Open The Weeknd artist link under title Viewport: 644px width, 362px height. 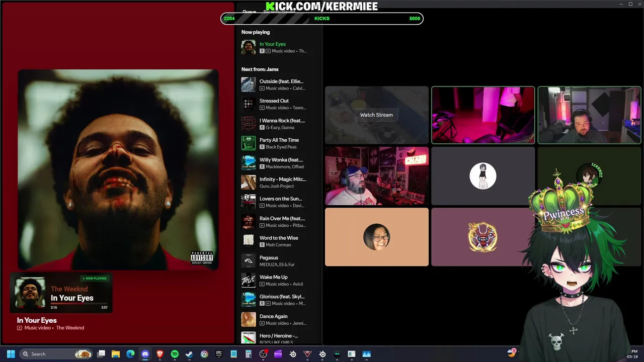(70, 328)
